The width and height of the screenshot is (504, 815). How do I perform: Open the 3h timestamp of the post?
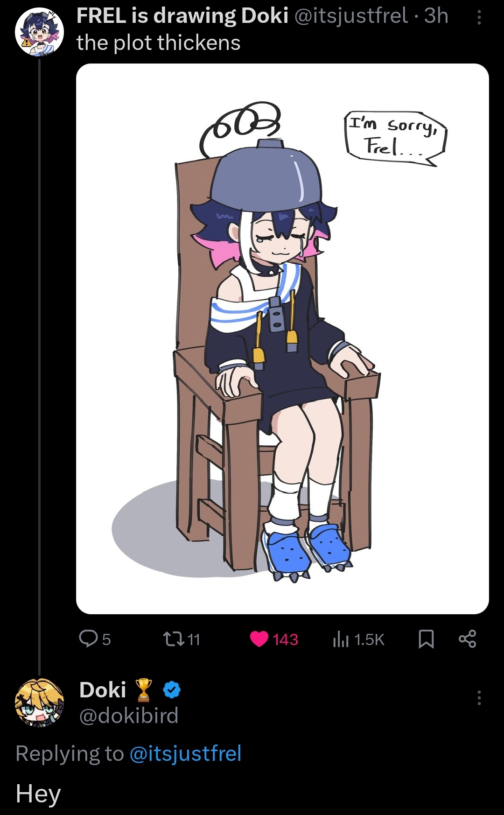(436, 16)
